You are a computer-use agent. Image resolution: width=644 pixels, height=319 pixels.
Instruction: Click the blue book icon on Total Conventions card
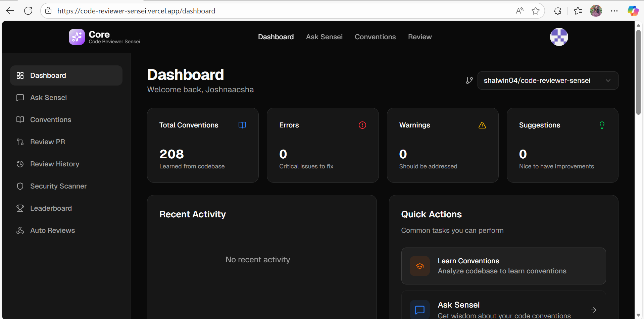242,125
